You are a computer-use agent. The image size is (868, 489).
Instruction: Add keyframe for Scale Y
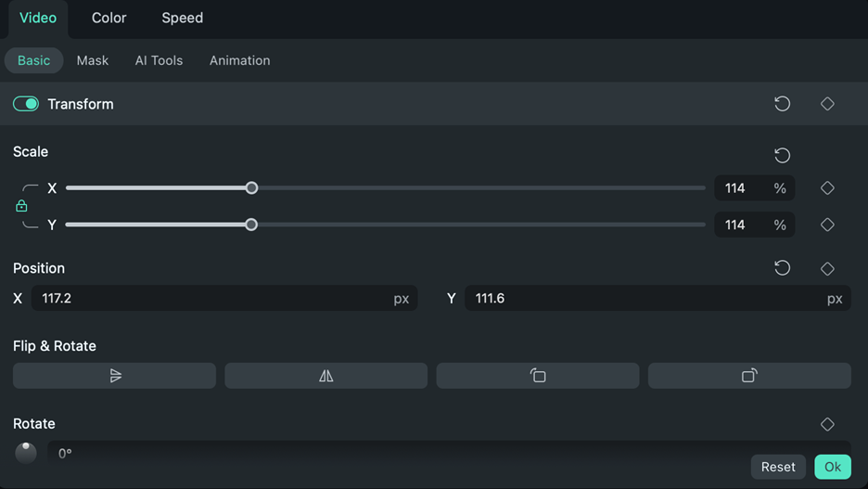point(827,225)
